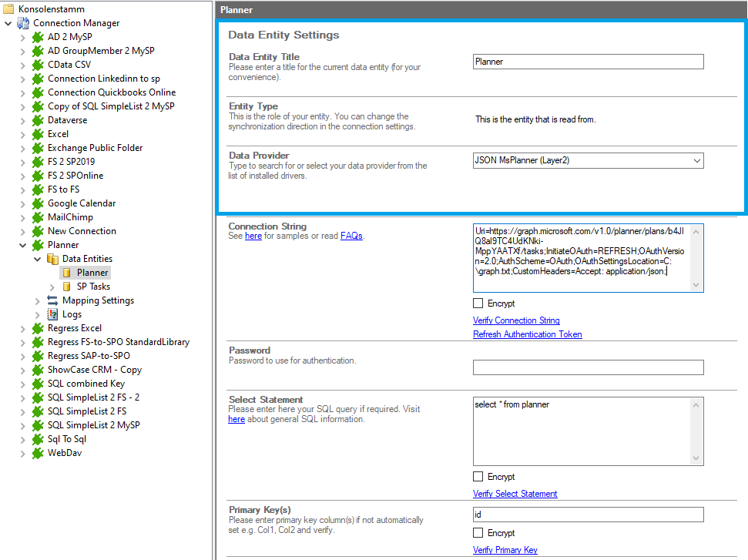
Task: Click the Konsolenstamm folder icon
Action: pos(8,9)
